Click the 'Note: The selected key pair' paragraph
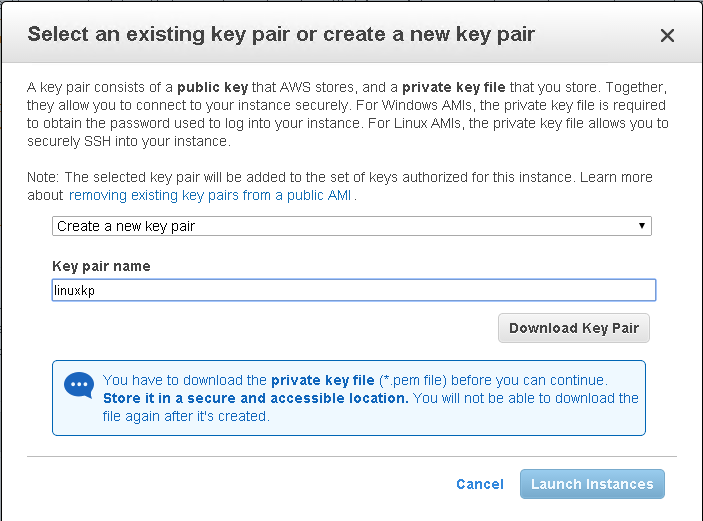Viewport: 703px width, 521px height. point(340,187)
